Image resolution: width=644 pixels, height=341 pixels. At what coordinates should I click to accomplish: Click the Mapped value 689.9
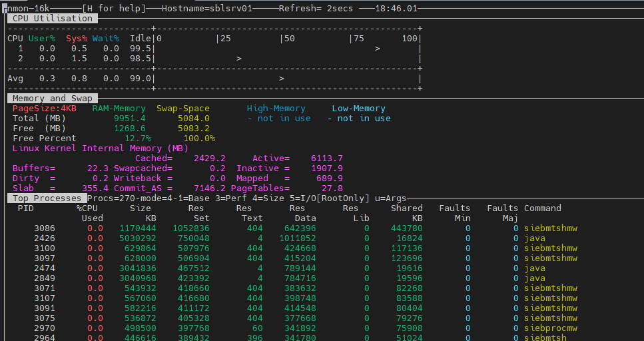[330, 178]
